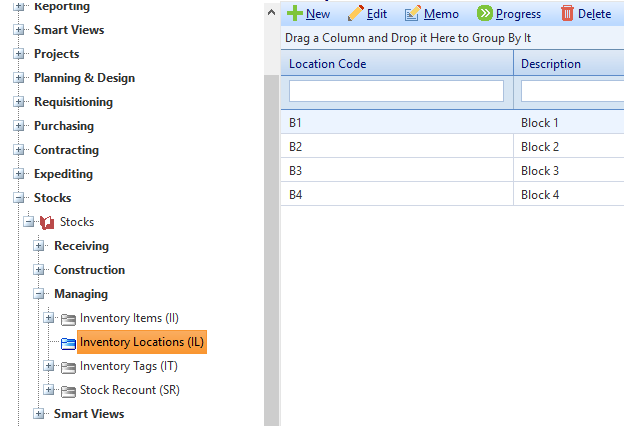The height and width of the screenshot is (426, 624).
Task: Expand the Inventory Tags (IT) node
Action: 49,365
